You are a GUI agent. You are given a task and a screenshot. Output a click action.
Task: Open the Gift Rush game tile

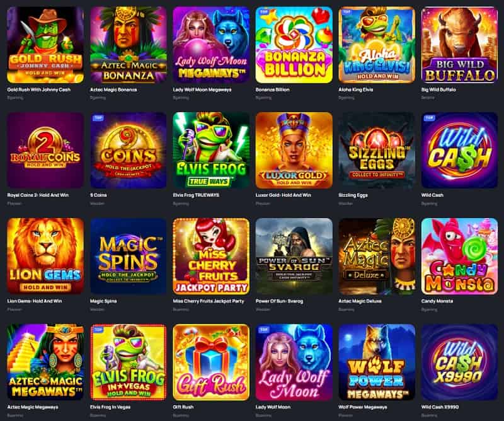pyautogui.click(x=211, y=362)
